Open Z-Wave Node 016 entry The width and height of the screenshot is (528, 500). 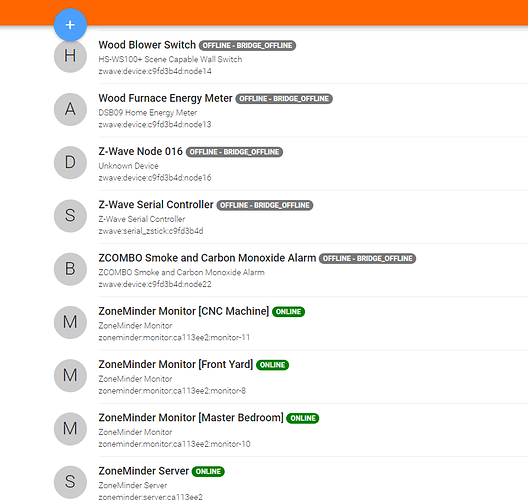pos(140,152)
